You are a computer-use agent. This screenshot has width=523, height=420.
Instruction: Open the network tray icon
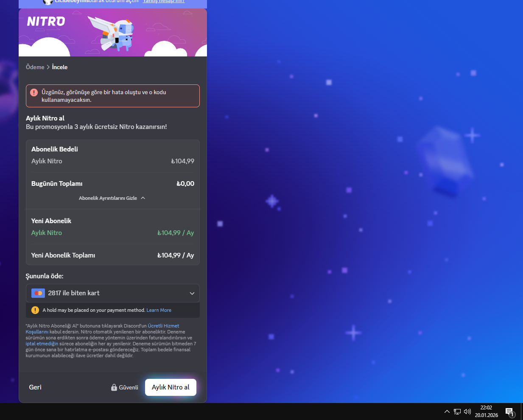[457, 412]
